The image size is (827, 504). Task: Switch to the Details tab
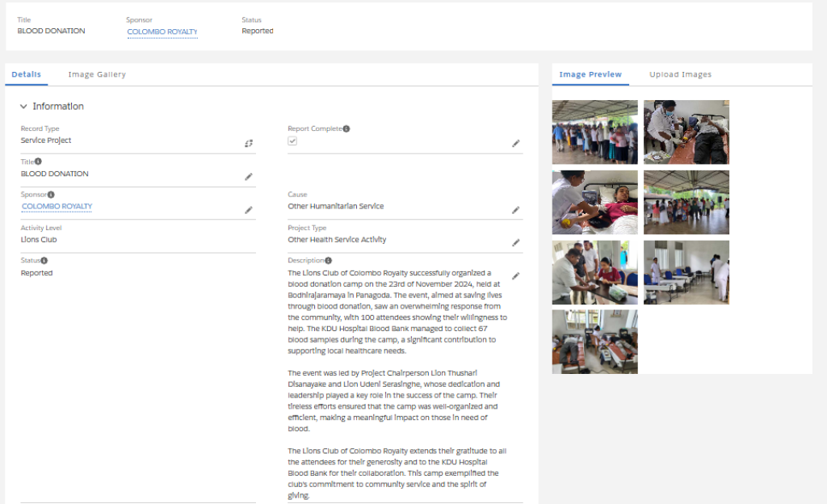point(27,74)
